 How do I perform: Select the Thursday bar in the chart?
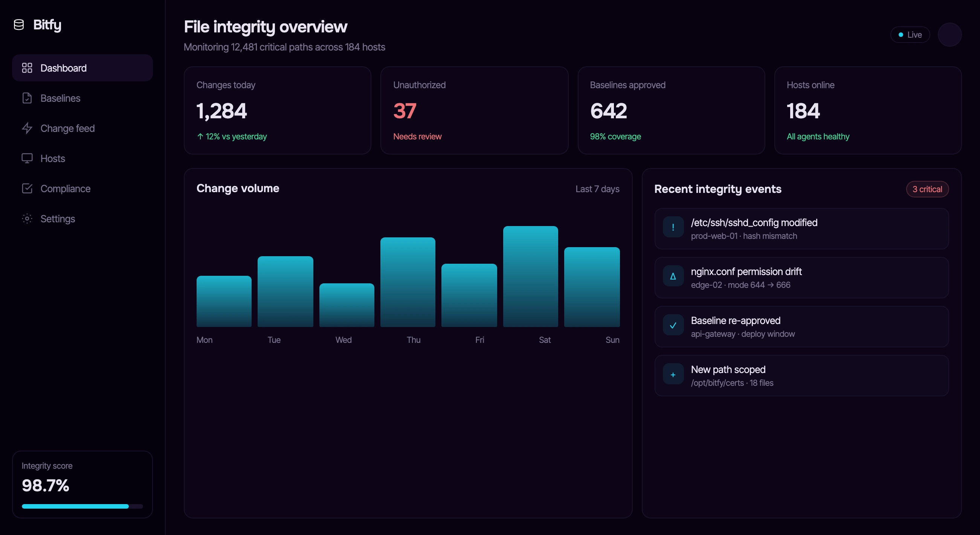point(408,282)
